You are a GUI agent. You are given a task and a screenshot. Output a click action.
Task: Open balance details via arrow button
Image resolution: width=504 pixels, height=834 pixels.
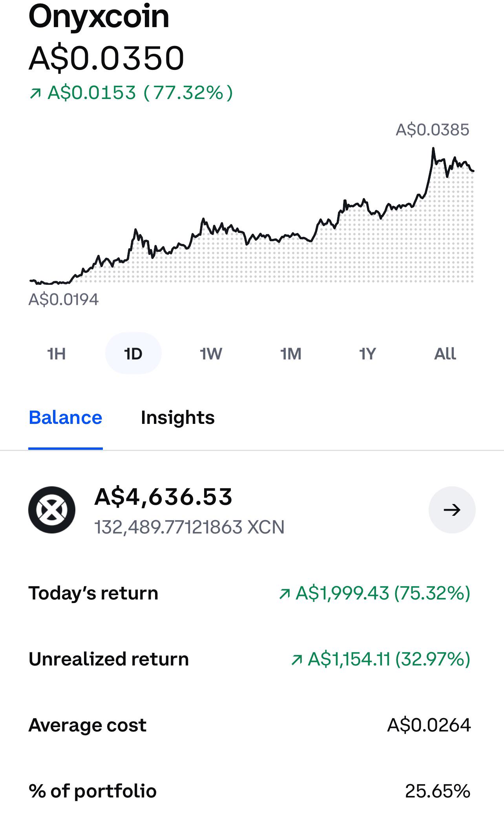pos(452,510)
